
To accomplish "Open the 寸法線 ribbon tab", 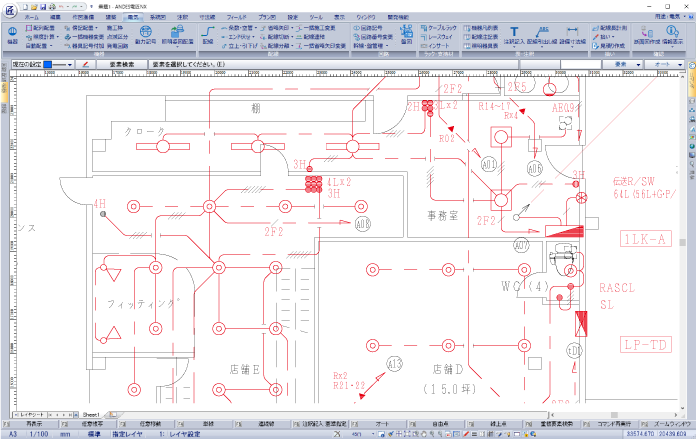I will click(x=207, y=17).
